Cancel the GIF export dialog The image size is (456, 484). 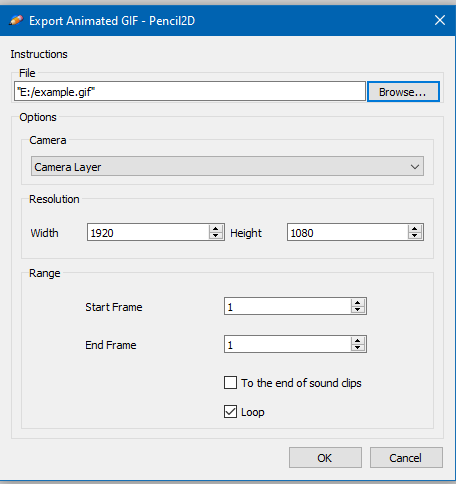406,458
